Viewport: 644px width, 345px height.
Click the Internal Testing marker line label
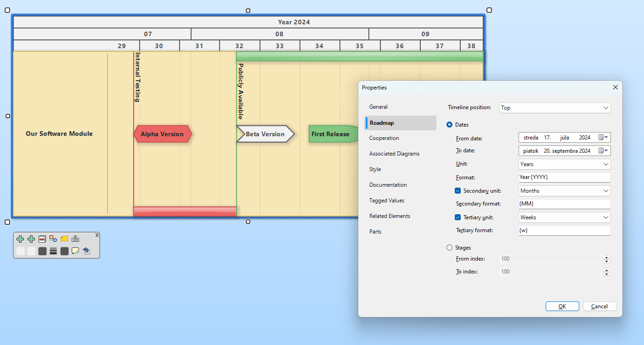click(137, 77)
